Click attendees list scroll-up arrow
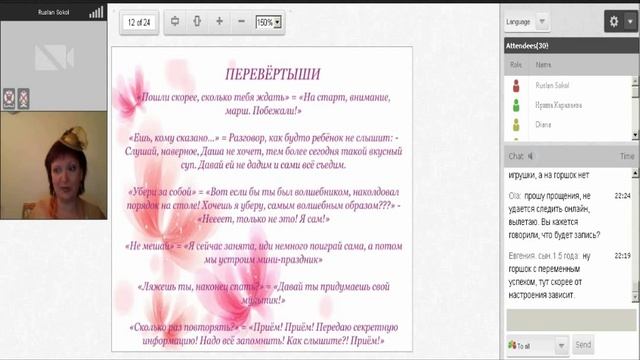This screenshot has height=360, width=640. pyautogui.click(x=635, y=80)
